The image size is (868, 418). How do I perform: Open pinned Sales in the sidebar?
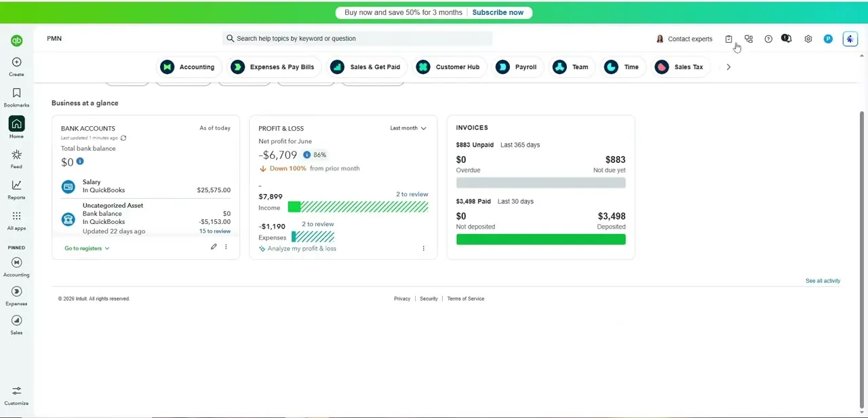click(x=16, y=325)
